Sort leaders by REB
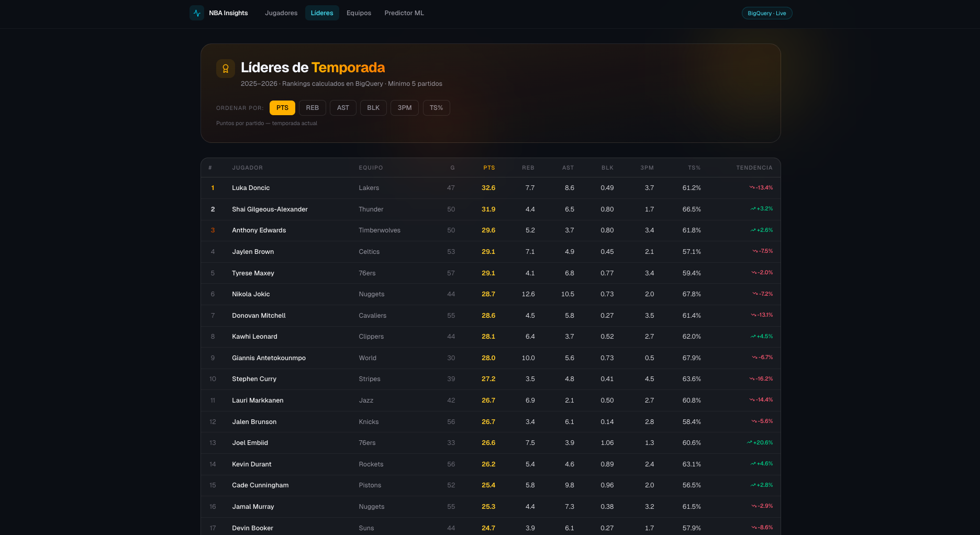This screenshot has width=980, height=535. pos(313,108)
